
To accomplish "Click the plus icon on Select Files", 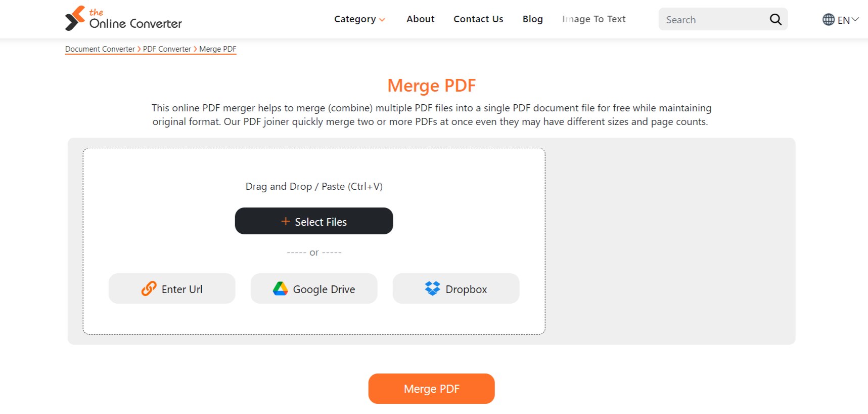I will click(x=286, y=221).
